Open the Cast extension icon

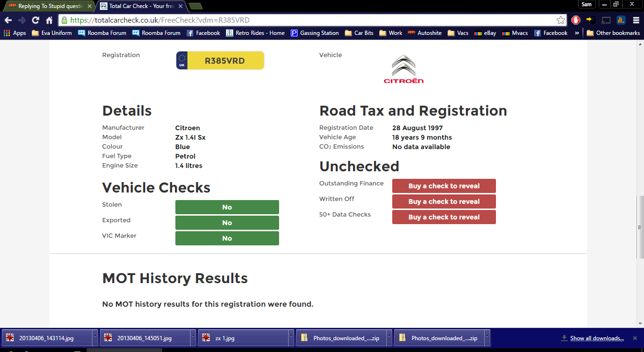click(x=606, y=20)
